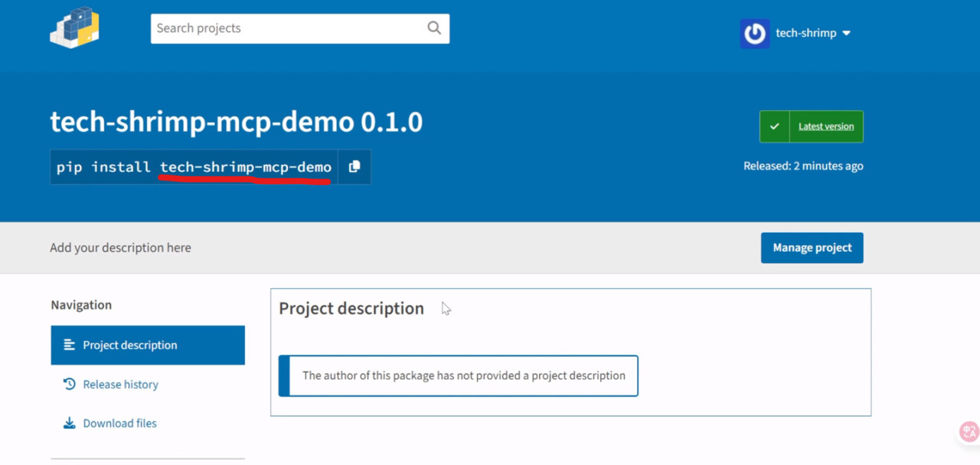Click the tech-shrimp user avatar
980x465 pixels.
pyautogui.click(x=755, y=34)
